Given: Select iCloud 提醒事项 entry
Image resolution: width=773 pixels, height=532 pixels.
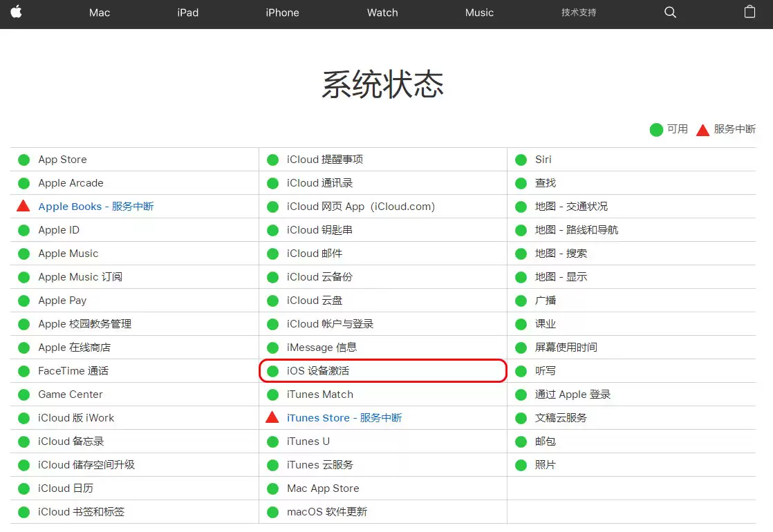Looking at the screenshot, I should pos(325,160).
